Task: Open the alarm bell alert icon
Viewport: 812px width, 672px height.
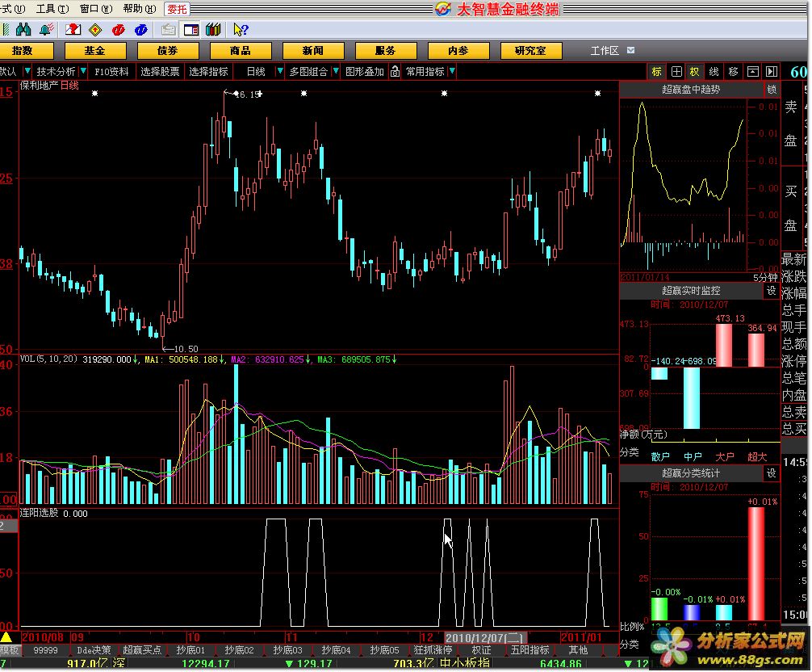Action: [x=47, y=30]
